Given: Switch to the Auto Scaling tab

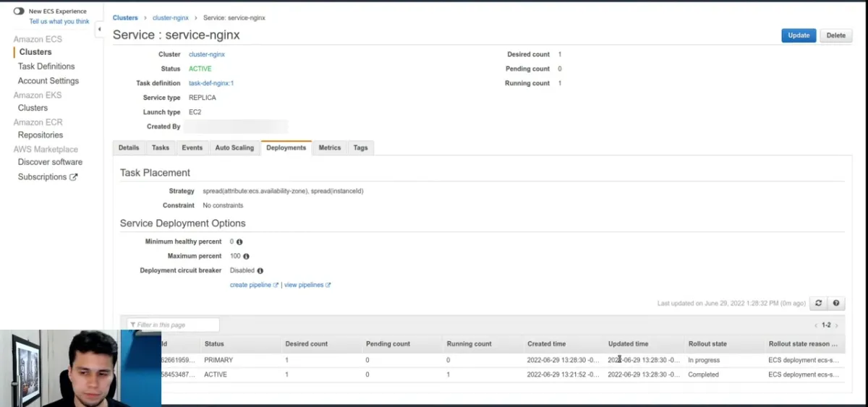Looking at the screenshot, I should pos(234,147).
